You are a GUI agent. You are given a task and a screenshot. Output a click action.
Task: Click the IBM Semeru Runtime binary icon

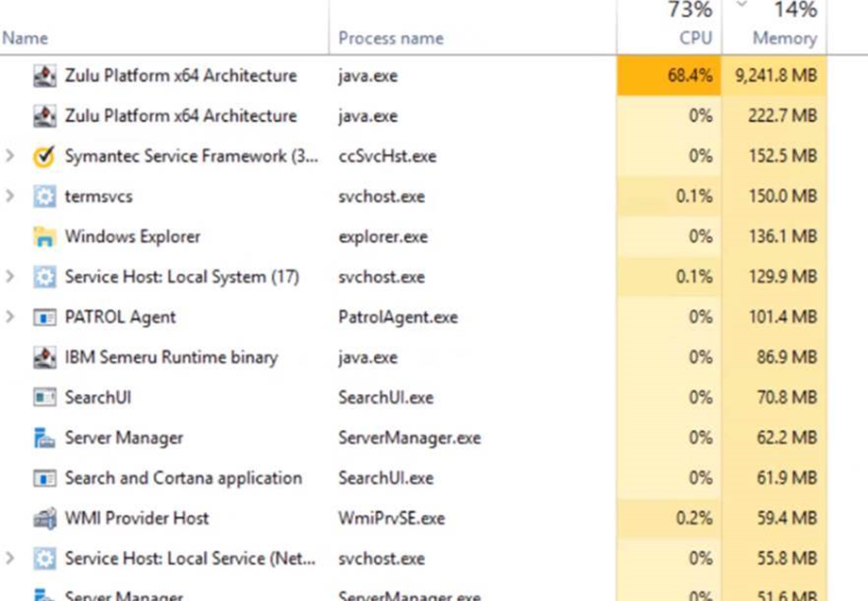[x=44, y=358]
